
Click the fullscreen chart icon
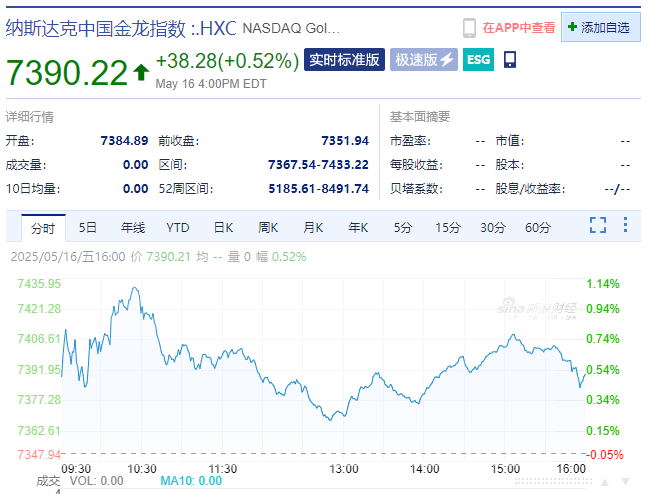tap(598, 225)
